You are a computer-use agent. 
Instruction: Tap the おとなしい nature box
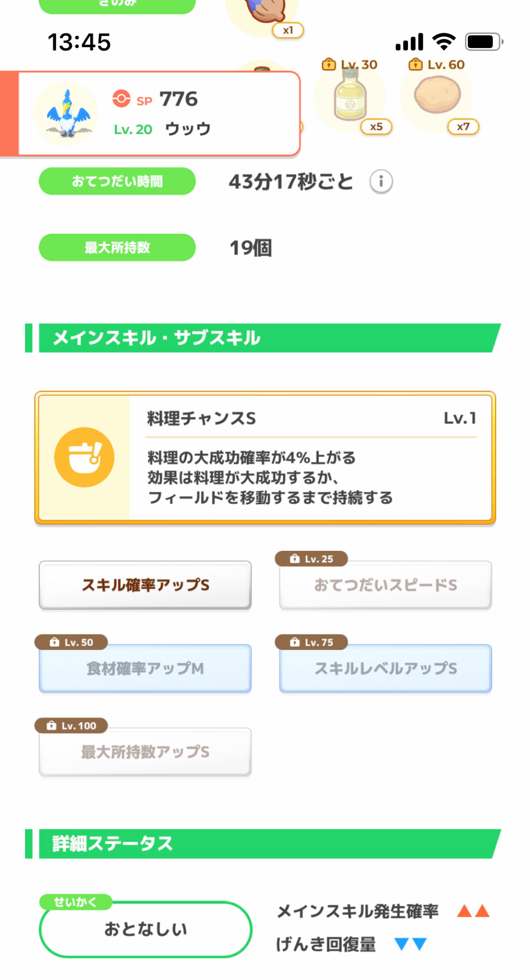point(145,929)
